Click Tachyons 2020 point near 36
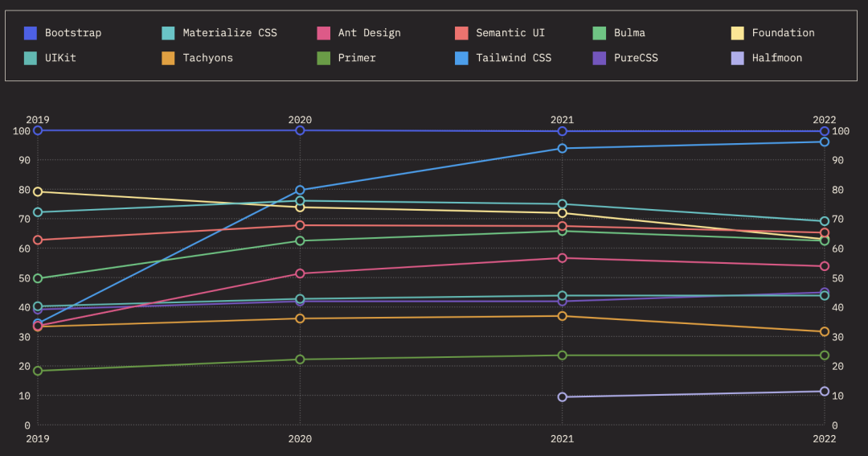The image size is (868, 456). 300,318
